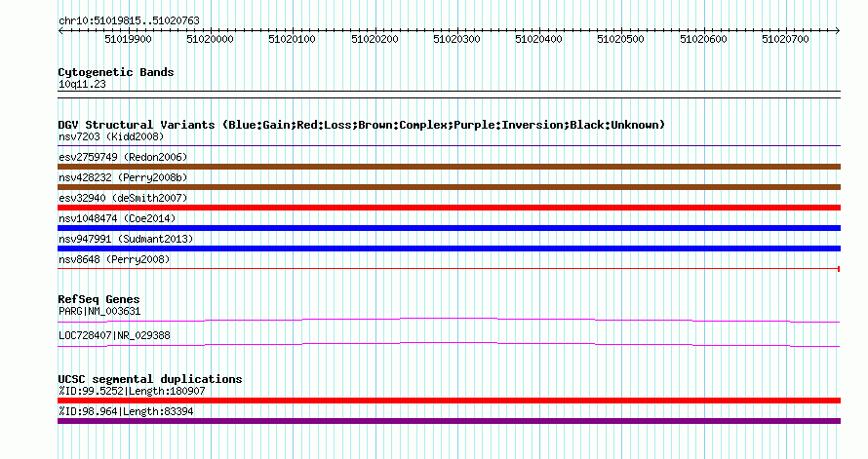Click ruler position 51020400

538,39
